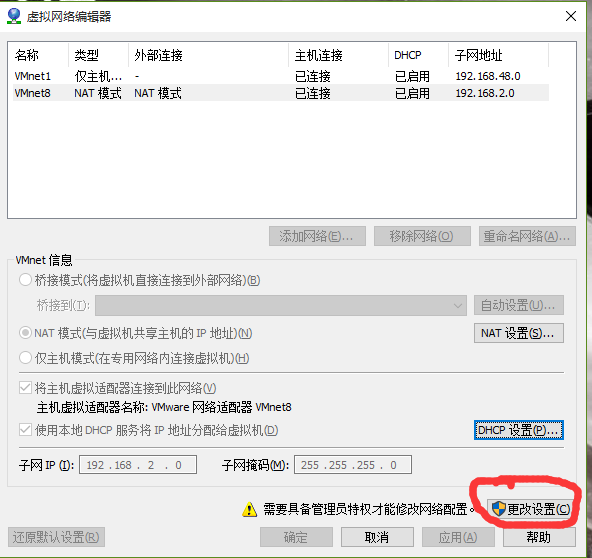Click the Virtual Network Editor globe icon
The image size is (592, 558).
pyautogui.click(x=14, y=16)
